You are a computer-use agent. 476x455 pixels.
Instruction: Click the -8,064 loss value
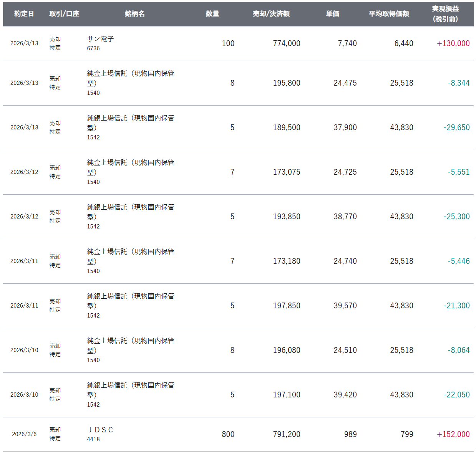tap(459, 350)
